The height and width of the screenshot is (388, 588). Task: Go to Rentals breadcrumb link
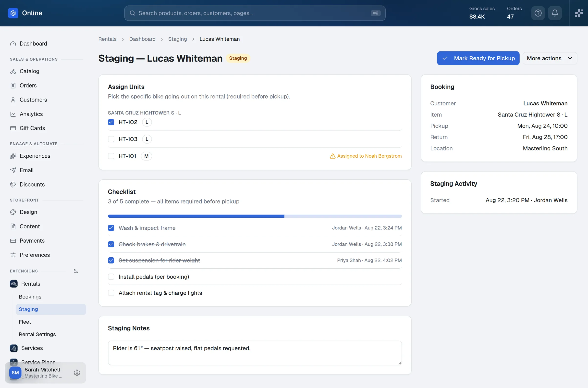107,39
